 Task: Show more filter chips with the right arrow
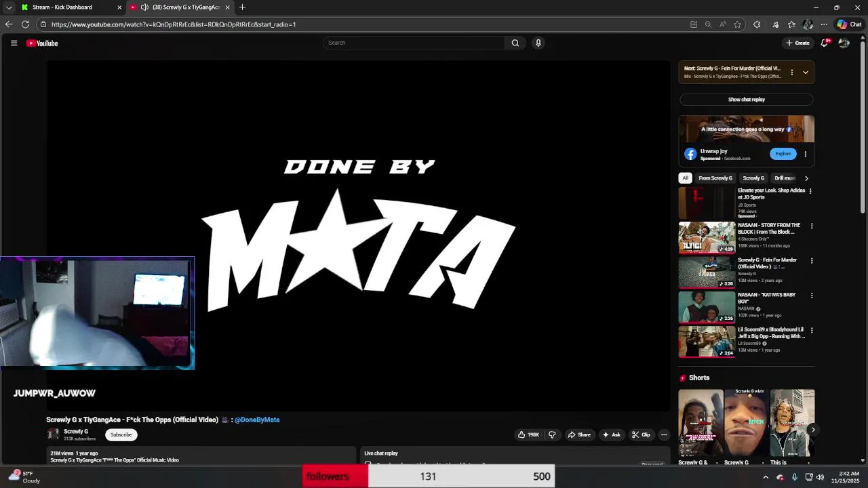pos(806,178)
